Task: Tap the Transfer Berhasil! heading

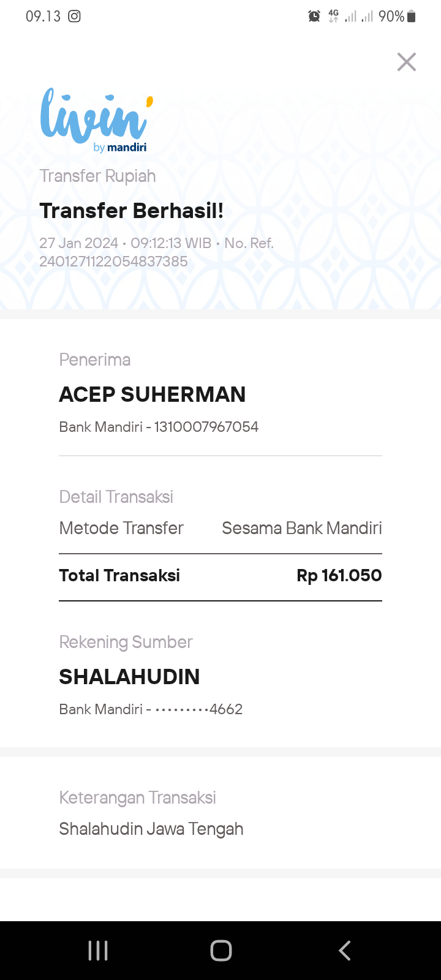Action: (x=132, y=211)
